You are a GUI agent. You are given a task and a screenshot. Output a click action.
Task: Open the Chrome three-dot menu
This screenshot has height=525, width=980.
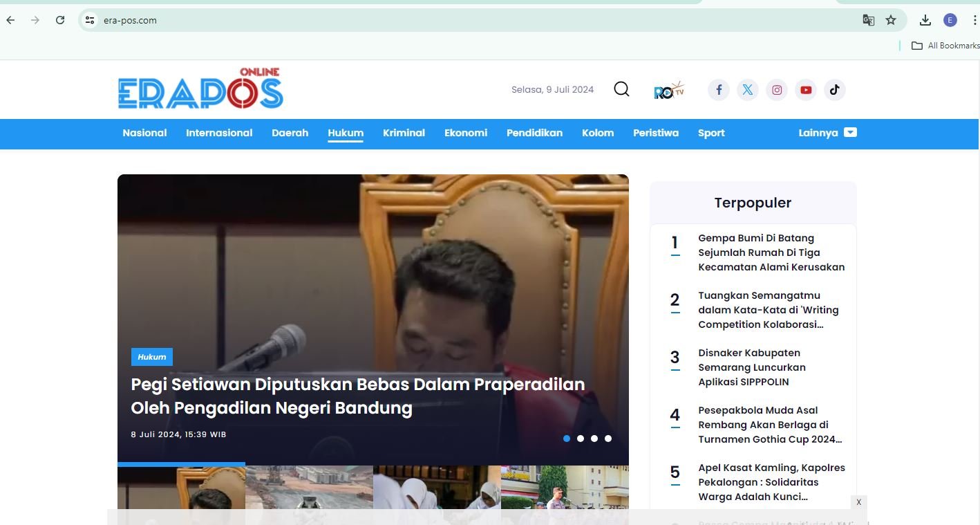click(x=974, y=20)
